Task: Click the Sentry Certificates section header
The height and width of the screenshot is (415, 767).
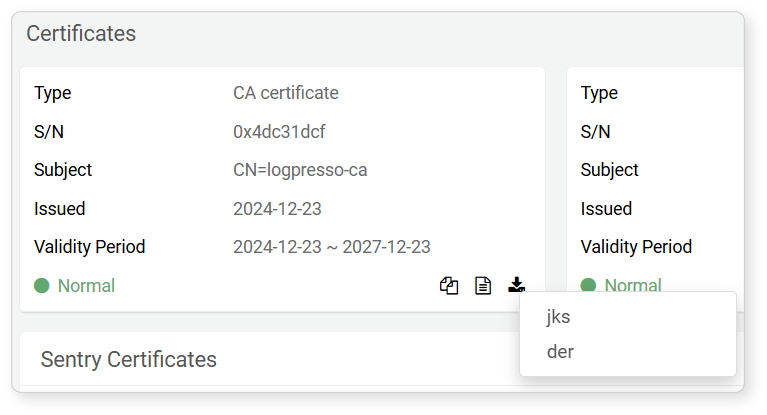Action: [129, 359]
